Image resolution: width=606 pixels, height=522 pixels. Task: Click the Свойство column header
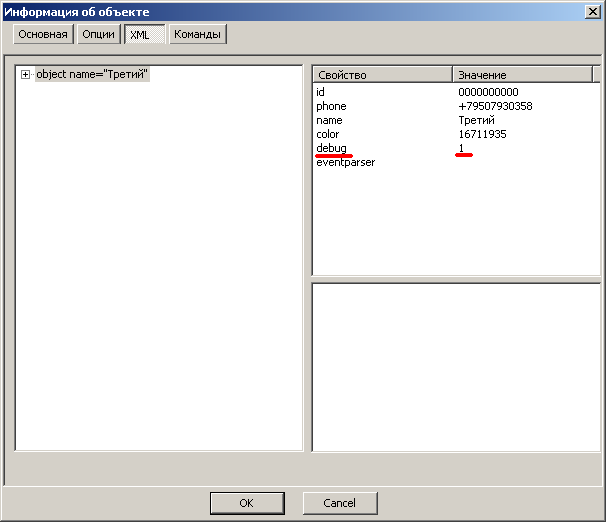pyautogui.click(x=382, y=75)
